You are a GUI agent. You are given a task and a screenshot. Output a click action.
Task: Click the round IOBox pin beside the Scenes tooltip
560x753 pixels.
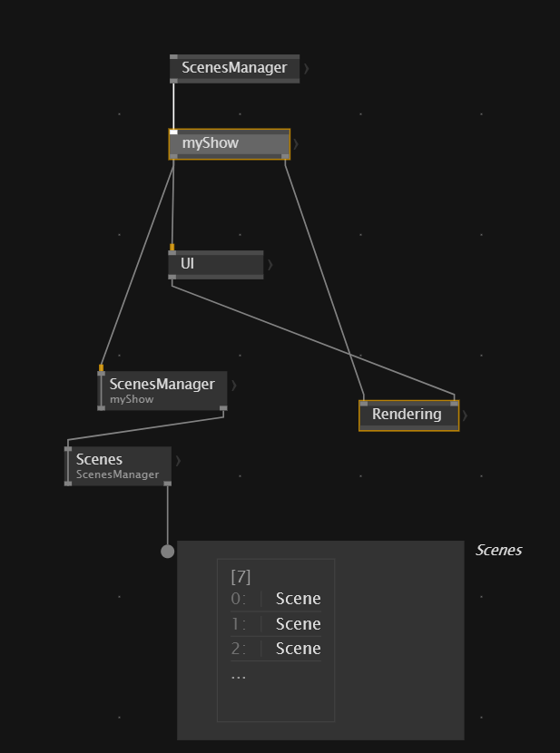(x=167, y=551)
